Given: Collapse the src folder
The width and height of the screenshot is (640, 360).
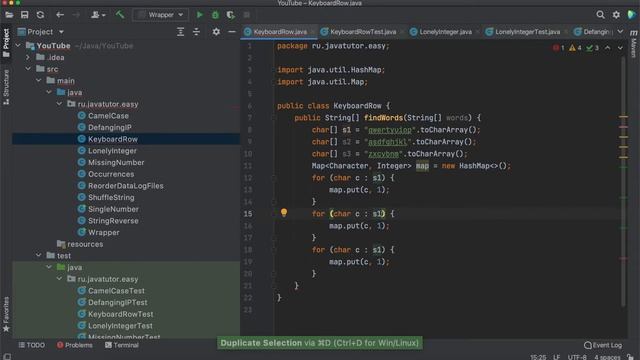Looking at the screenshot, I should click(x=28, y=69).
